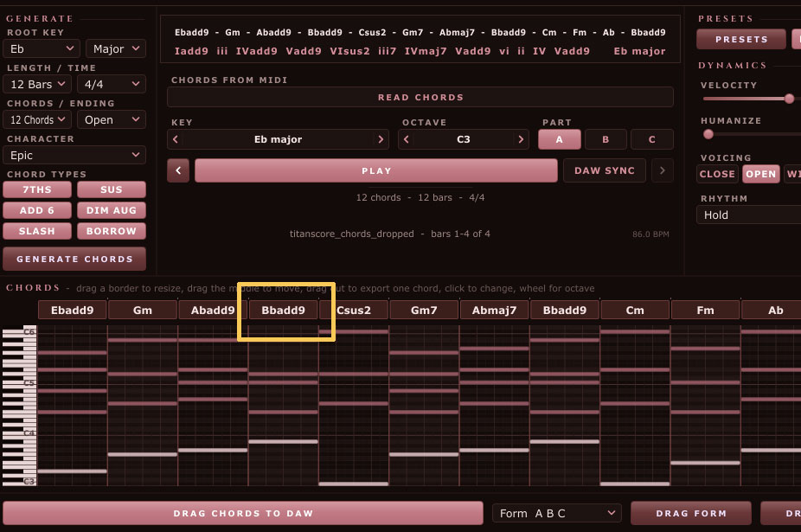The width and height of the screenshot is (801, 532).
Task: Open the Ending dropdown set to Open
Action: [x=112, y=119]
